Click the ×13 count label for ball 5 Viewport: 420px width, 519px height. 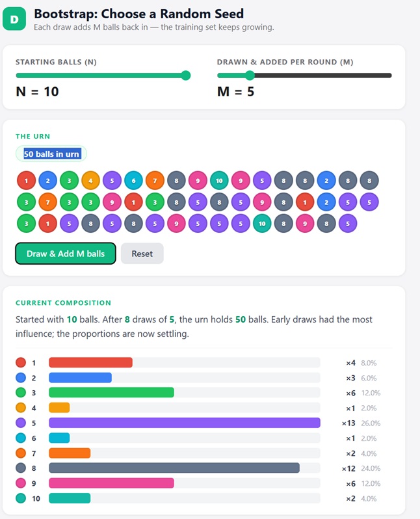coord(348,423)
